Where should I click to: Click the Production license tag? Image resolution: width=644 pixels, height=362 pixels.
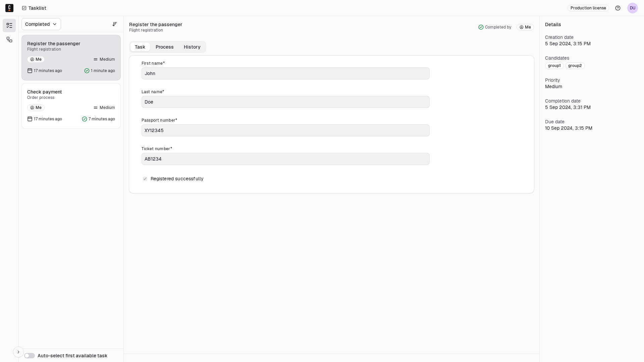[x=588, y=8]
